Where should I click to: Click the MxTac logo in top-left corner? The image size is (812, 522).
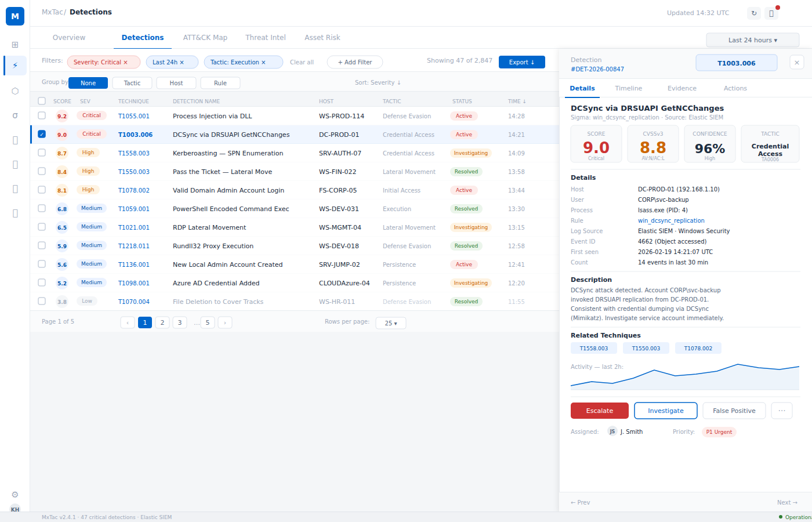pos(14,16)
